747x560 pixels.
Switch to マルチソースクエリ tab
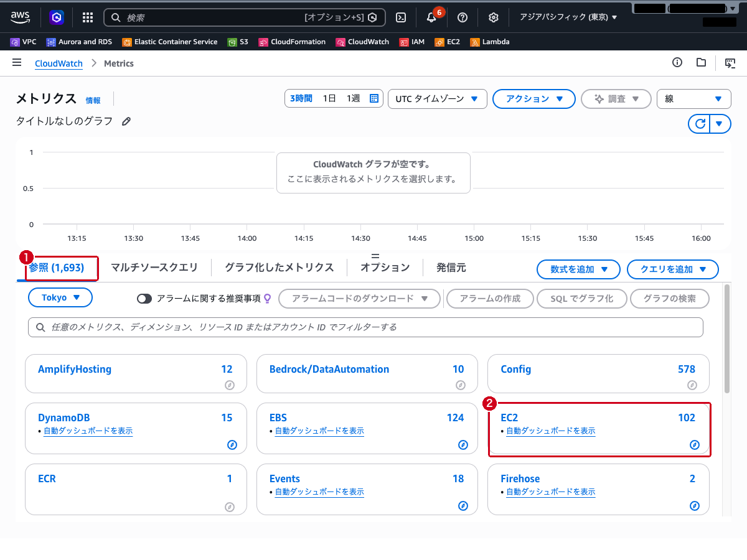pyautogui.click(x=154, y=268)
